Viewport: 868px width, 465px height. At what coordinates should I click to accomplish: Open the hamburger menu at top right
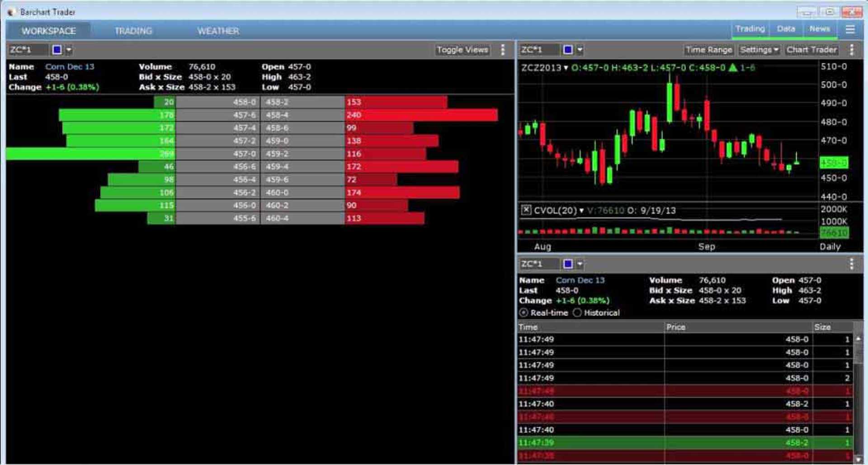[850, 29]
